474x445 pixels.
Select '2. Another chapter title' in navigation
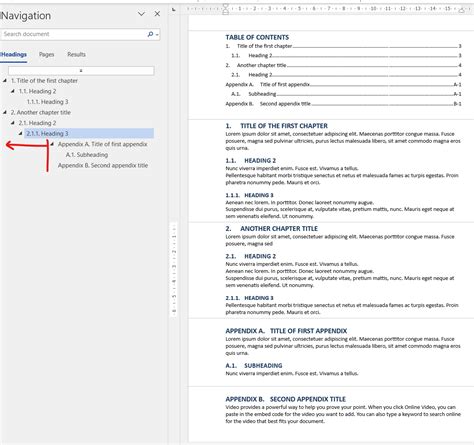pos(41,112)
